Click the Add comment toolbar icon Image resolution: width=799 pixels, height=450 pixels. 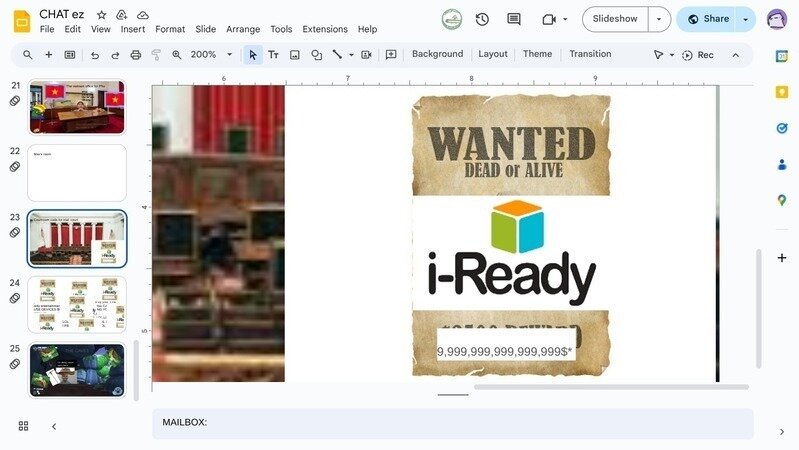coord(391,55)
